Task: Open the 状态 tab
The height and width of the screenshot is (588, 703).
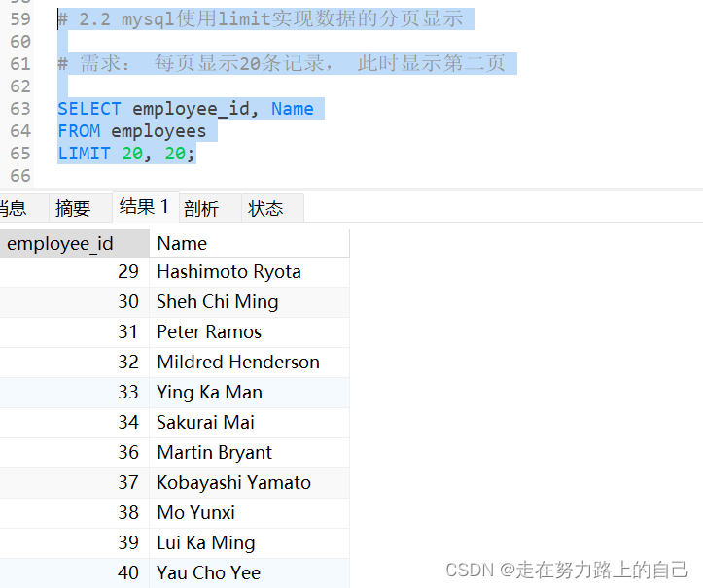Action: (x=272, y=208)
